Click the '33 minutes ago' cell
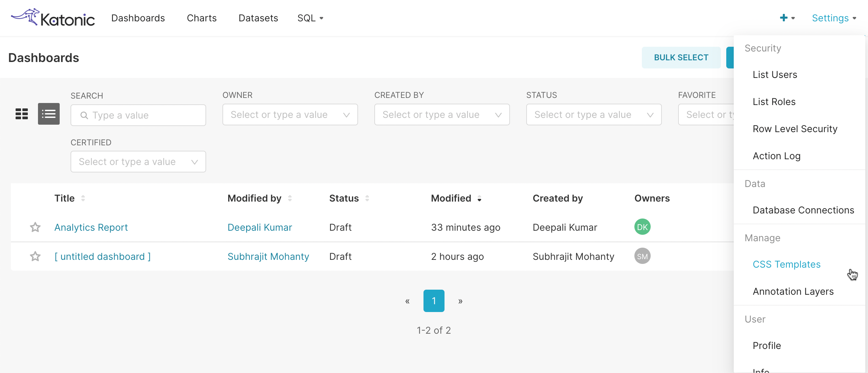This screenshot has width=868, height=373. point(466,227)
